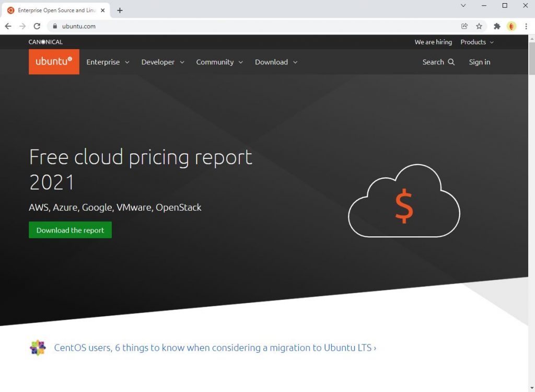The height and width of the screenshot is (392, 535).
Task: Select the Enterprise Open Source tab
Action: click(56, 10)
